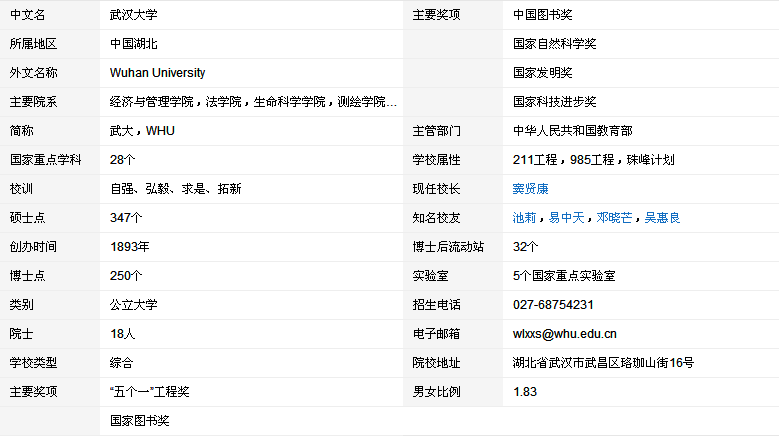The image size is (779, 437).
Task: Click the value 18人
Action: pos(122,334)
